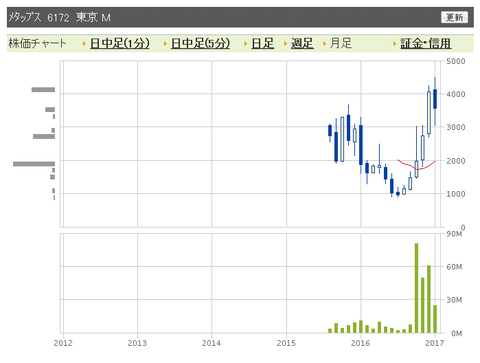Click orange arrow before 日中足(5分)
This screenshot has width=480, height=363.
pyautogui.click(x=165, y=44)
